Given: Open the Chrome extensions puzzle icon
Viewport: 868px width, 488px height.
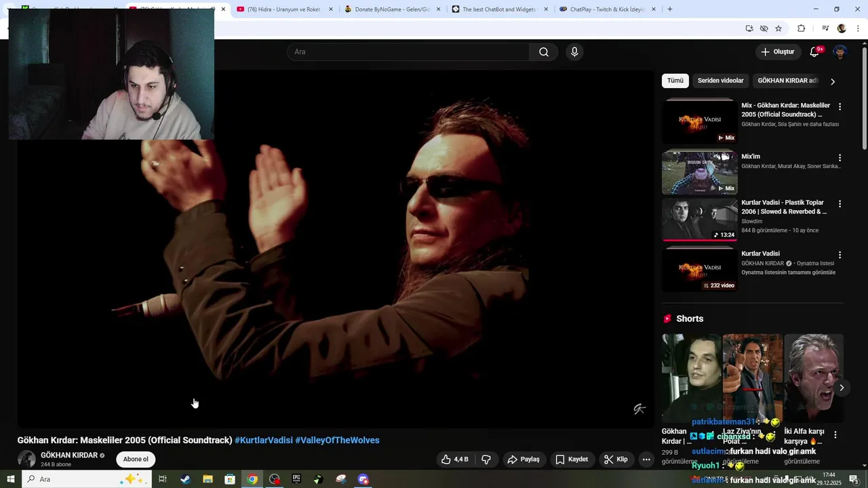Looking at the screenshot, I should tap(802, 28).
